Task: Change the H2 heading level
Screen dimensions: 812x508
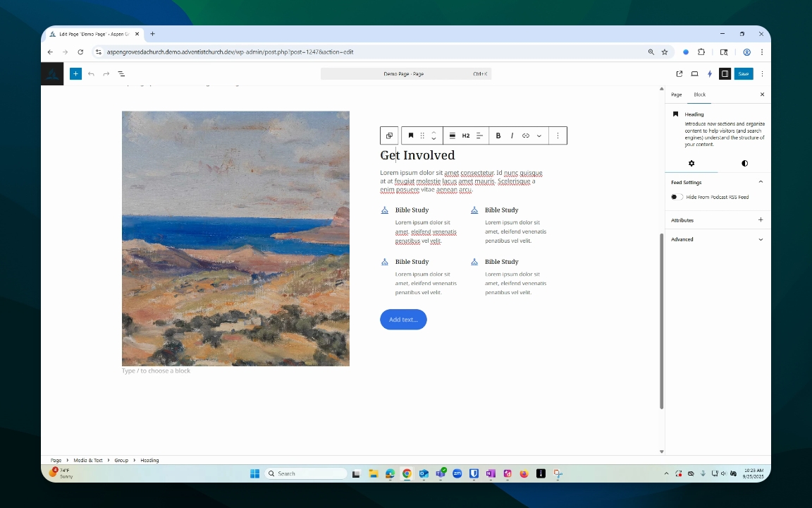Action: 465,135
